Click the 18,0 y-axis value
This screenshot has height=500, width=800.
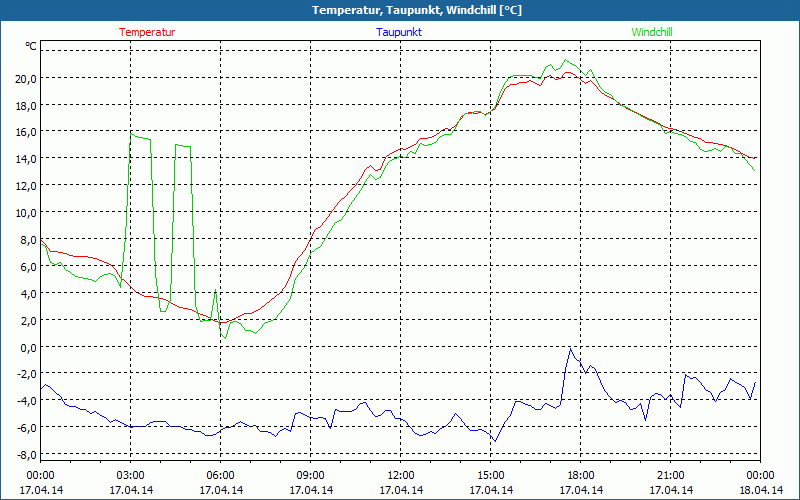click(26, 106)
